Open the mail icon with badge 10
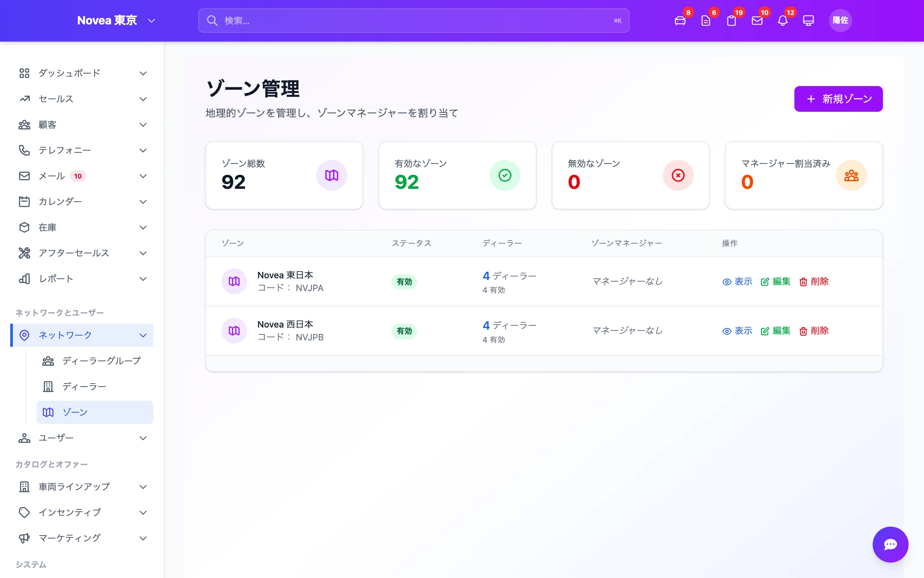Image resolution: width=924 pixels, height=578 pixels. [757, 21]
